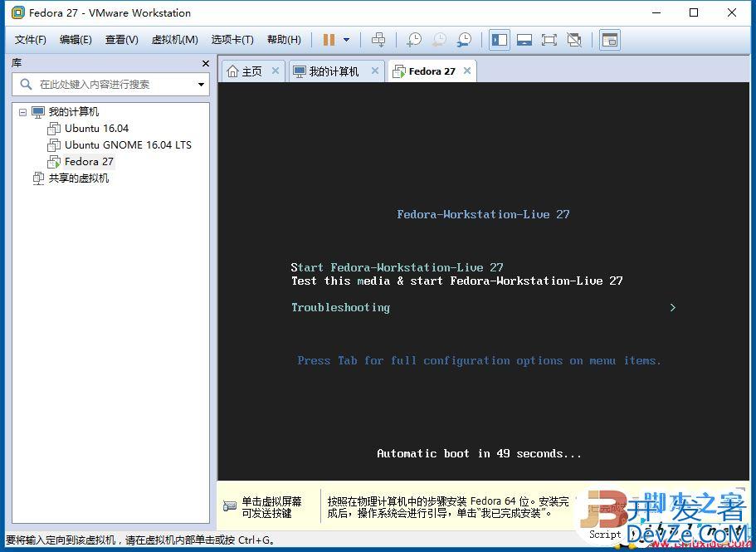Image resolution: width=756 pixels, height=552 pixels.
Task: Switch to Unity mode icon
Action: pyautogui.click(x=574, y=40)
